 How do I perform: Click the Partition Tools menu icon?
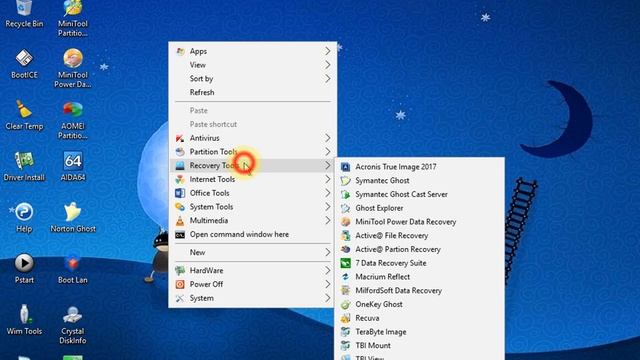(x=180, y=152)
